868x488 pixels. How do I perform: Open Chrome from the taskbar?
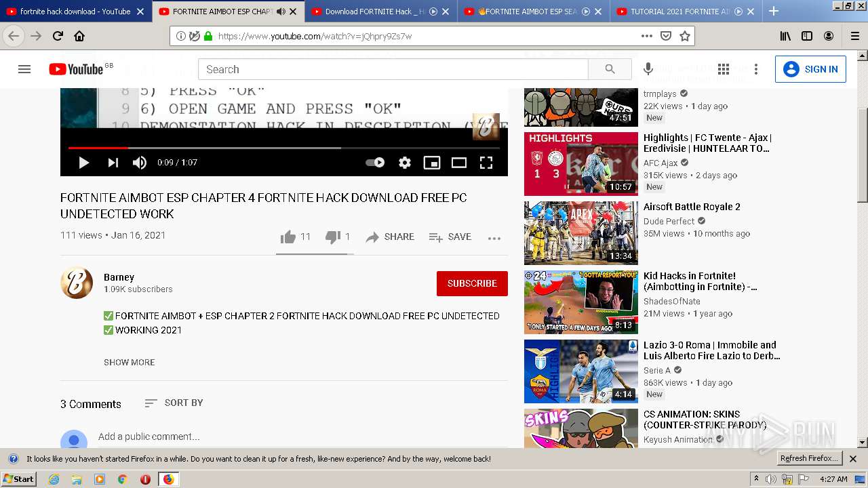pos(122,479)
